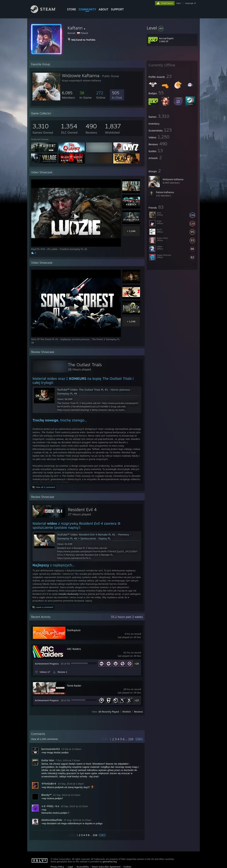
Task: Click the Level 44 badge circle
Action: click(161, 28)
